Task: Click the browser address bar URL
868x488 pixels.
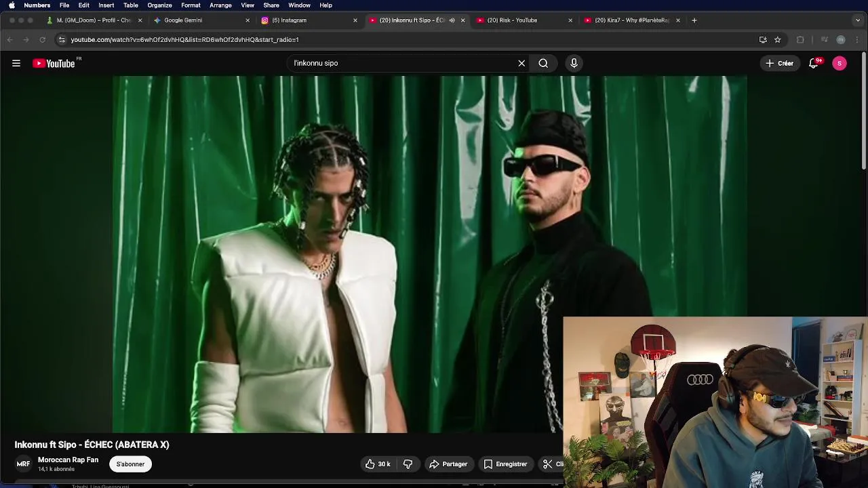Action: pos(184,39)
